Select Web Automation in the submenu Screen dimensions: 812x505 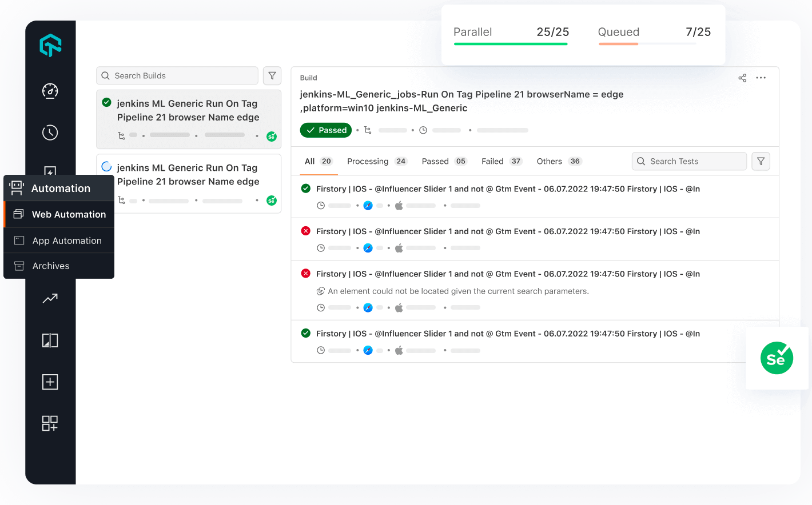(x=69, y=214)
